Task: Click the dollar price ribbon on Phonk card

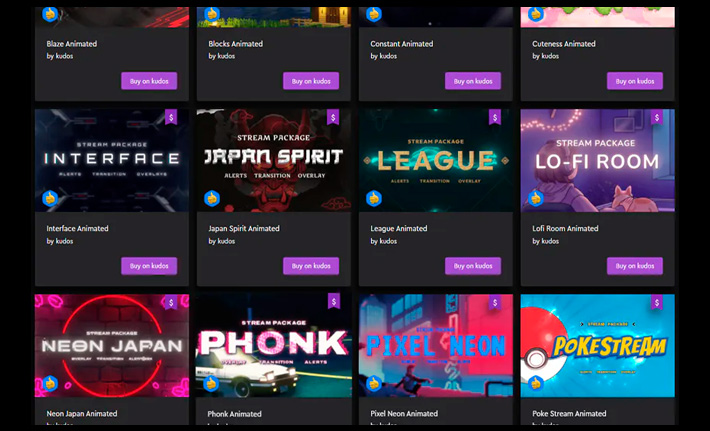Action: tap(334, 302)
